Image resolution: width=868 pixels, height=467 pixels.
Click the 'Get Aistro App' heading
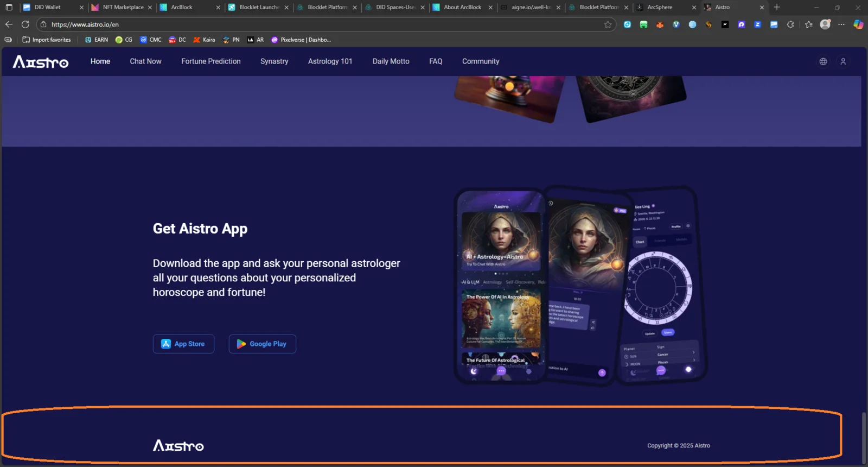coord(200,229)
